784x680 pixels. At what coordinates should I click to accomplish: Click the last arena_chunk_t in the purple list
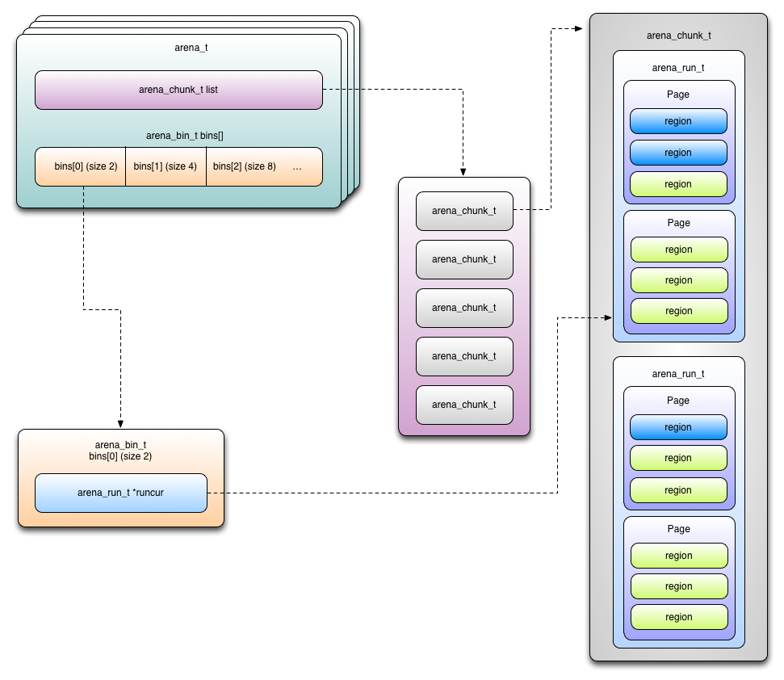pyautogui.click(x=464, y=405)
